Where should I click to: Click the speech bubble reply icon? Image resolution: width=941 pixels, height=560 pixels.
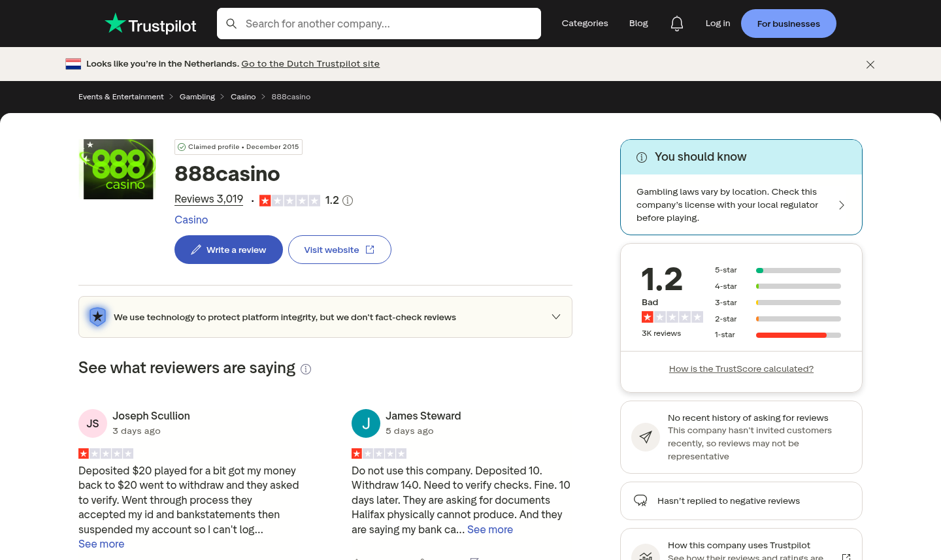(x=640, y=501)
